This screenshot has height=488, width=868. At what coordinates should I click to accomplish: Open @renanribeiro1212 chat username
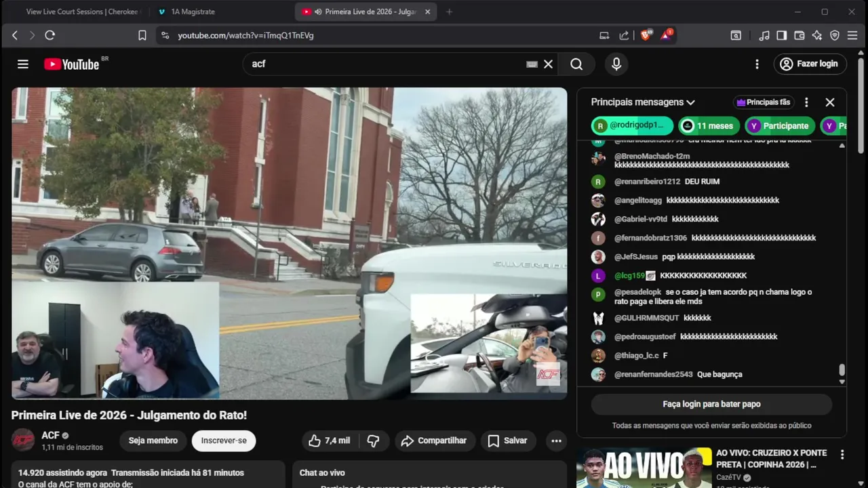click(647, 182)
